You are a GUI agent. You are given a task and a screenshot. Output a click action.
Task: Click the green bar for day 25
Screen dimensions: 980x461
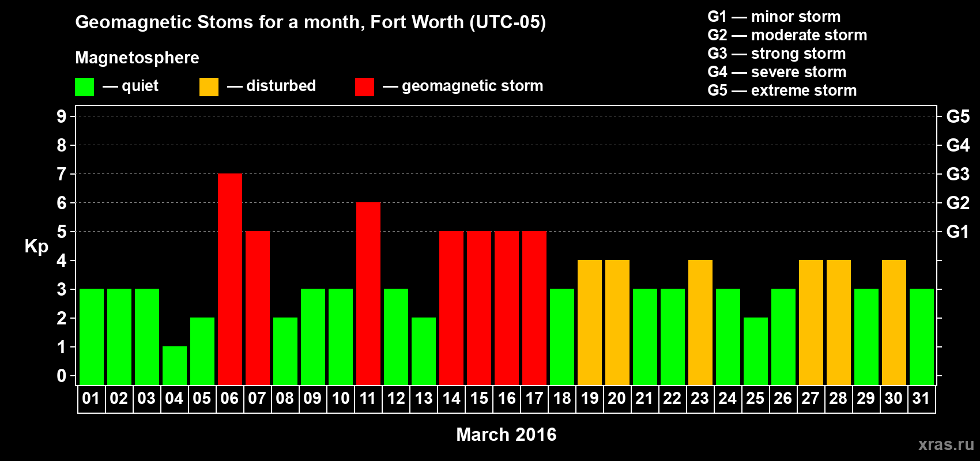[x=756, y=351]
